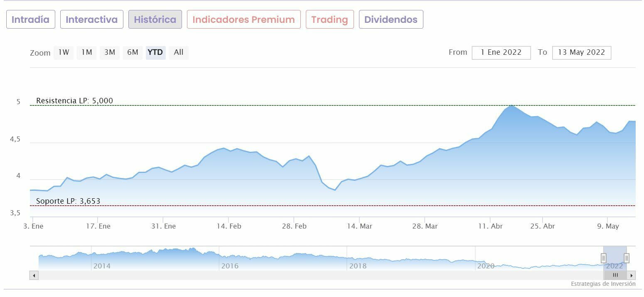The image size is (644, 297).
Task: Open the Intradía chart tab
Action: tap(31, 19)
